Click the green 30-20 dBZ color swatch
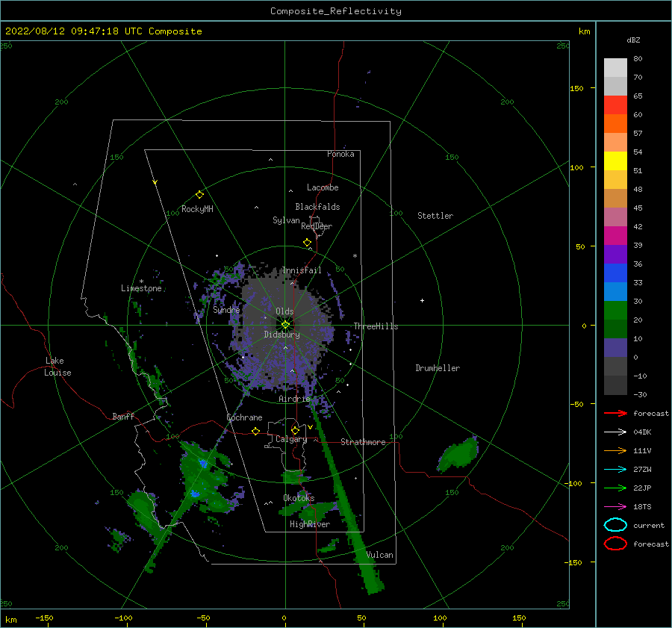 point(615,311)
